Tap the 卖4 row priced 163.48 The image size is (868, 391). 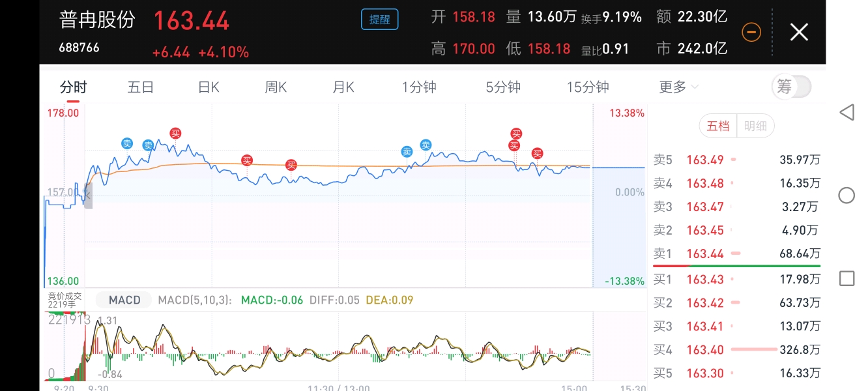tap(736, 183)
